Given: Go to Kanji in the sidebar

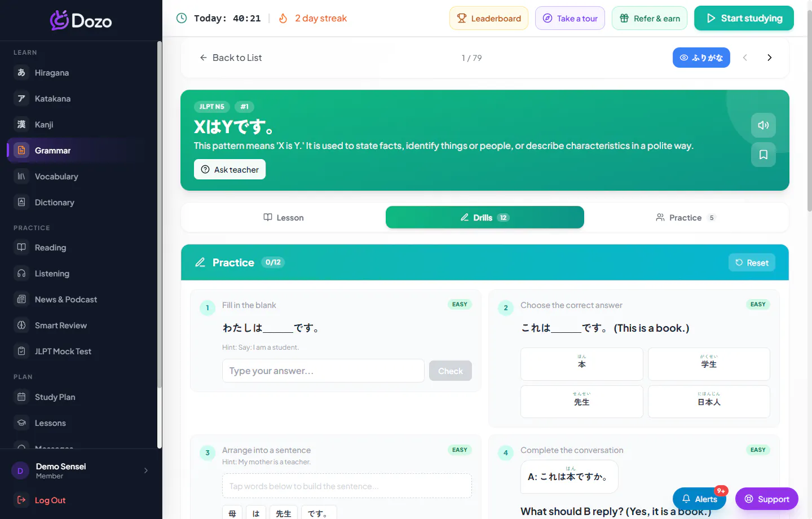Looking at the screenshot, I should tap(79, 125).
